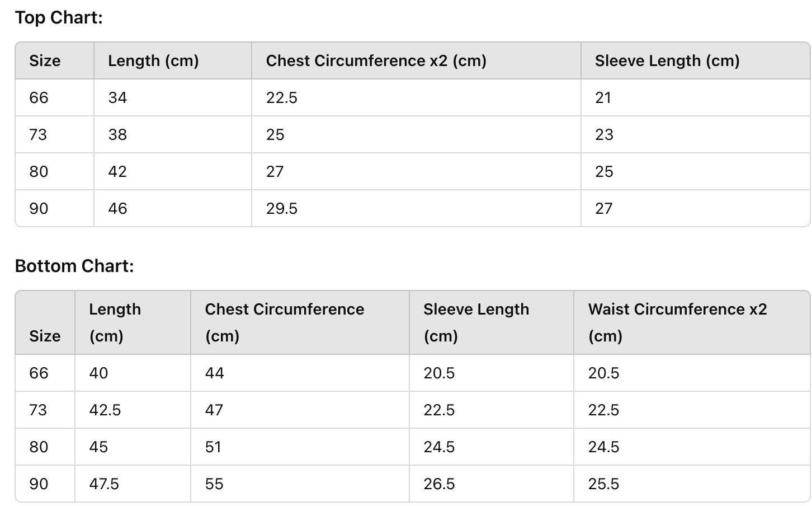Click bottom chart Chest Circumference header
Image resolution: width=812 pixels, height=506 pixels.
coord(284,322)
